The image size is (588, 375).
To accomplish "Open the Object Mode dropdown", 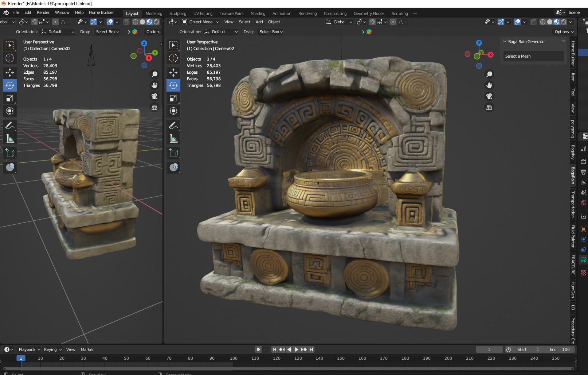I will tap(200, 22).
